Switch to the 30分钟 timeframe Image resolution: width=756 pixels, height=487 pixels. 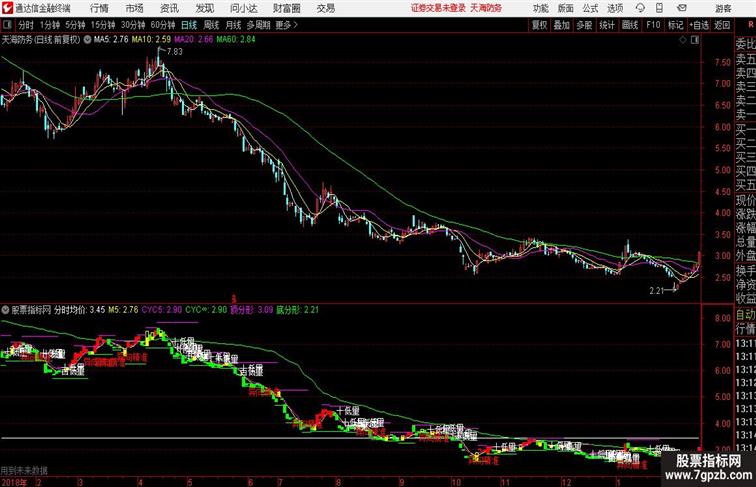tap(133, 25)
